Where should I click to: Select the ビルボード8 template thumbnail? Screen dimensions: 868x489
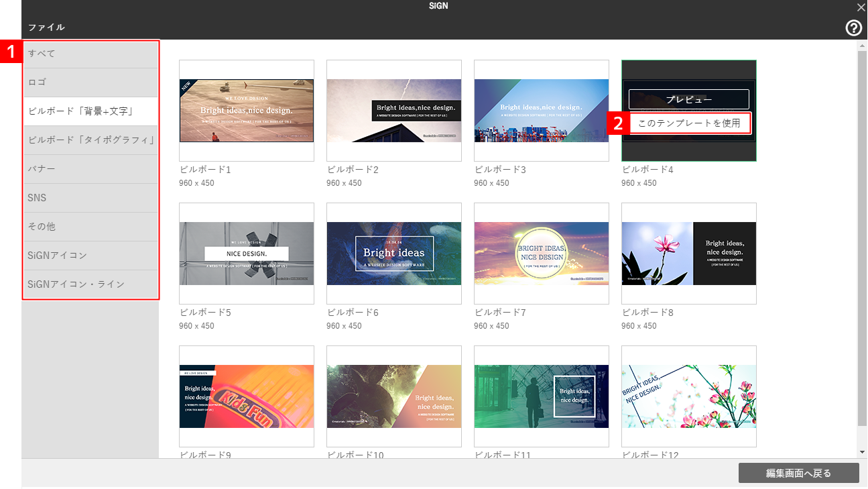click(689, 254)
